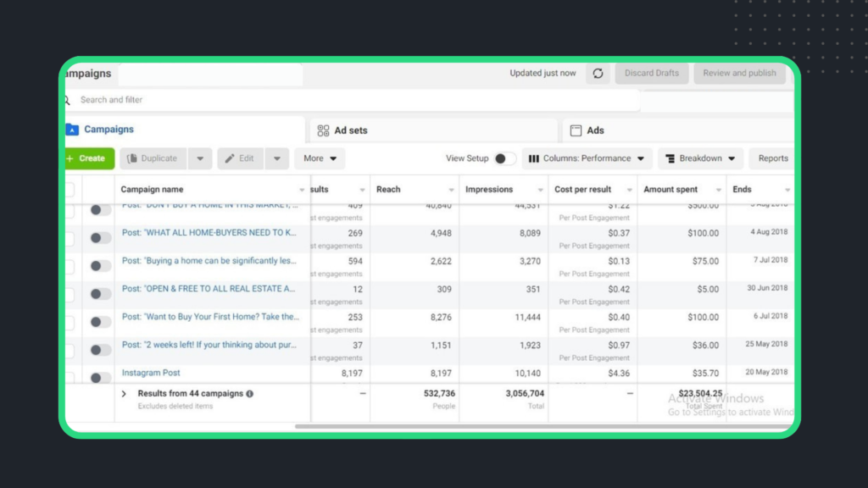Click into the Search and filter field
This screenshot has width=868, height=488.
point(339,100)
